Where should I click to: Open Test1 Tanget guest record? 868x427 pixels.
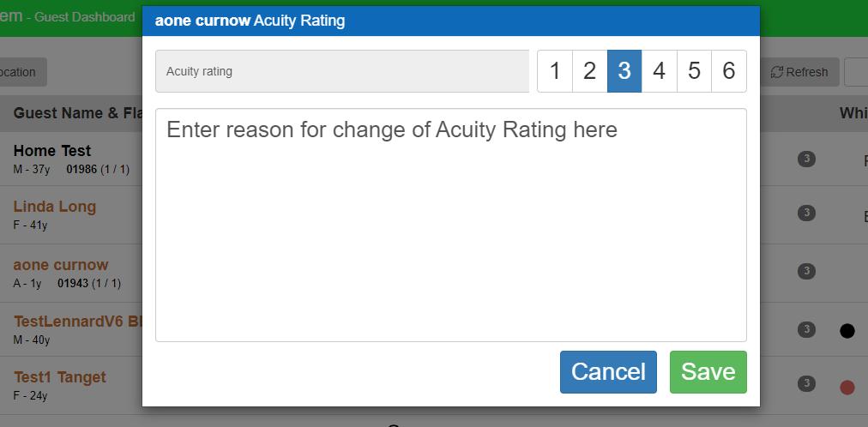tap(60, 377)
